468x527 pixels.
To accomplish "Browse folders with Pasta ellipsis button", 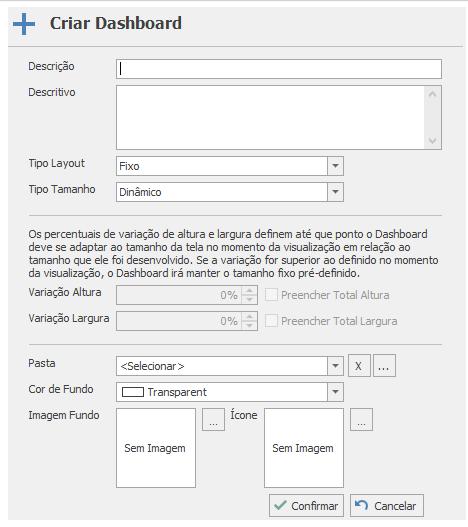I will point(384,366).
